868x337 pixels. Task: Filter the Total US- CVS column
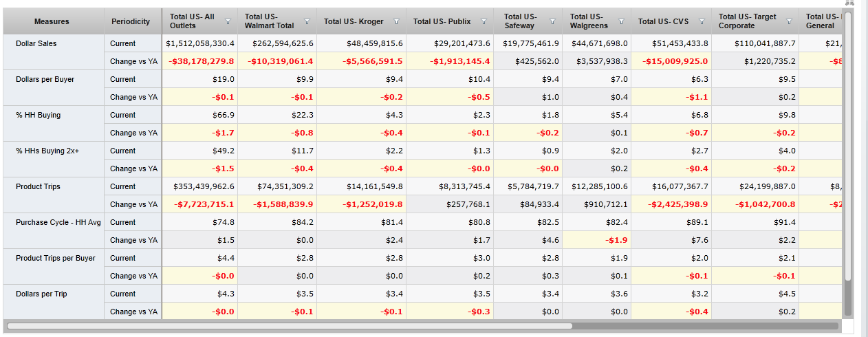pyautogui.click(x=702, y=22)
